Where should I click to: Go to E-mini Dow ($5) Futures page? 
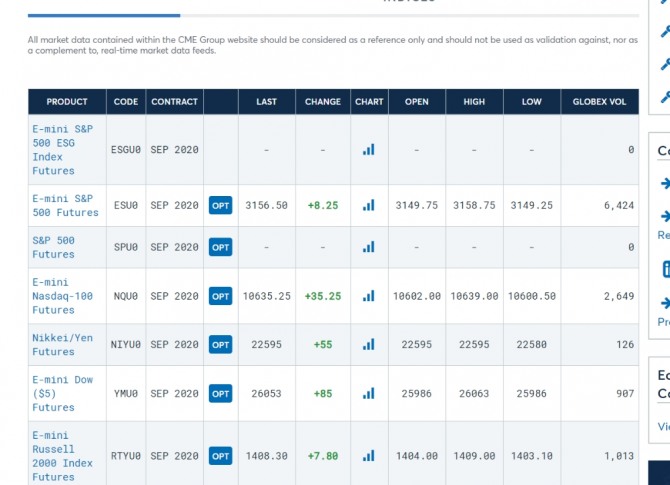point(62,394)
